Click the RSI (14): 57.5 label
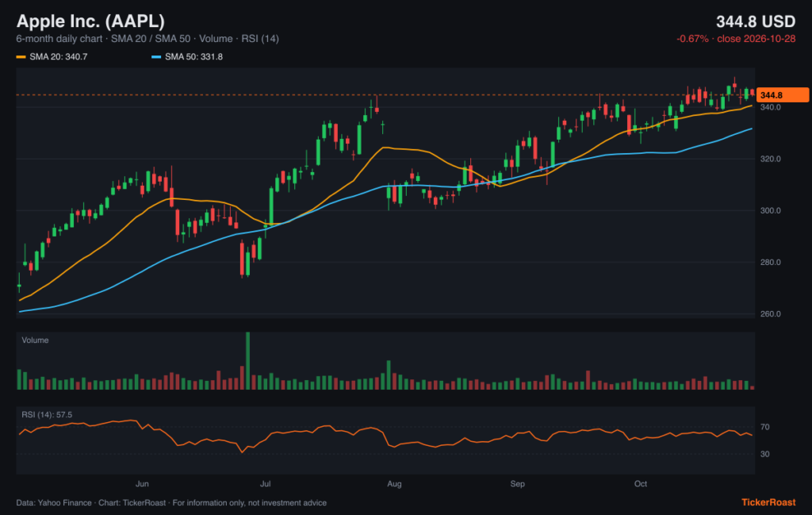The width and height of the screenshot is (812, 515). (x=47, y=415)
